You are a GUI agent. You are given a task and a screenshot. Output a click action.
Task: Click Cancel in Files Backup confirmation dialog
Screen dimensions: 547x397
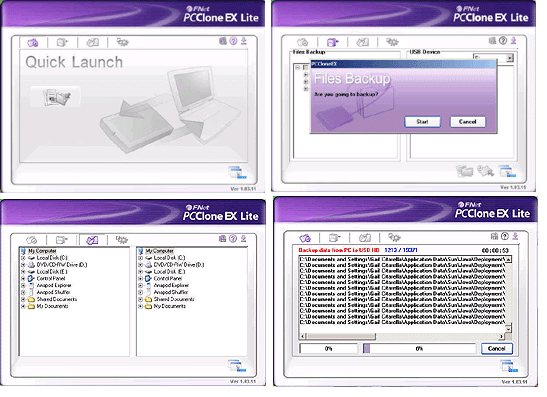click(467, 122)
